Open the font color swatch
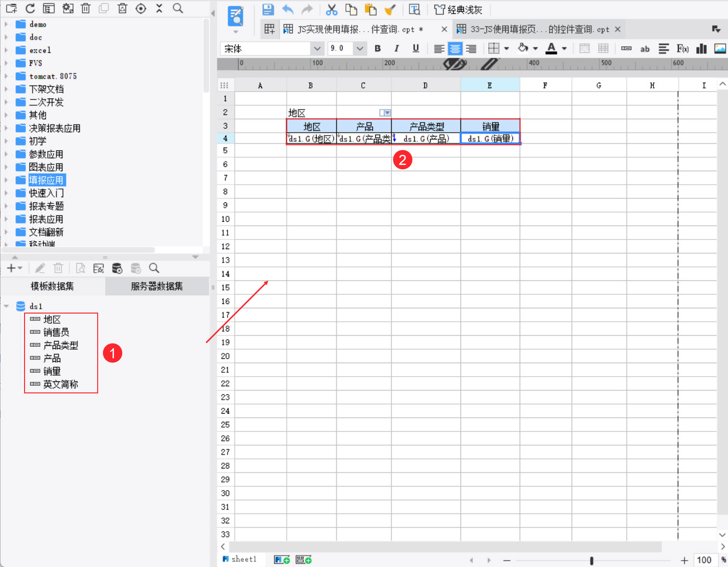Viewport: 728px width, 567px height. (x=551, y=48)
